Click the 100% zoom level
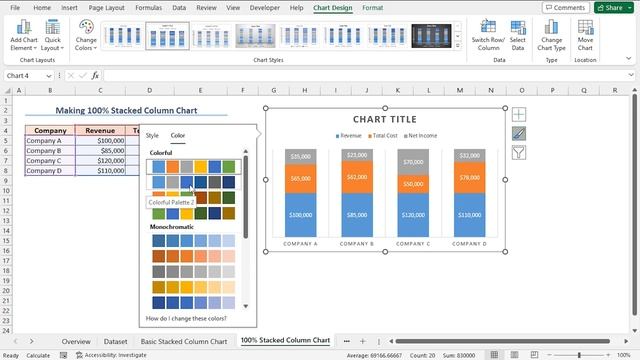 coord(624,355)
